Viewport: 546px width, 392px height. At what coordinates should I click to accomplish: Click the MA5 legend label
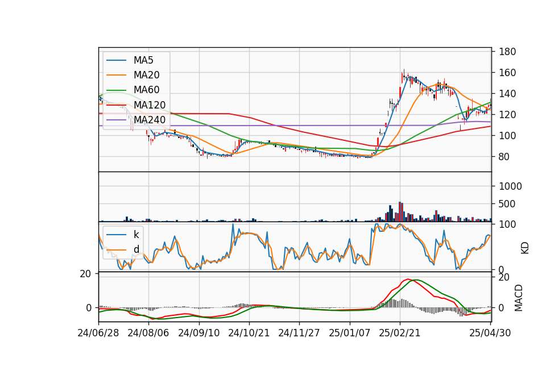pos(143,60)
